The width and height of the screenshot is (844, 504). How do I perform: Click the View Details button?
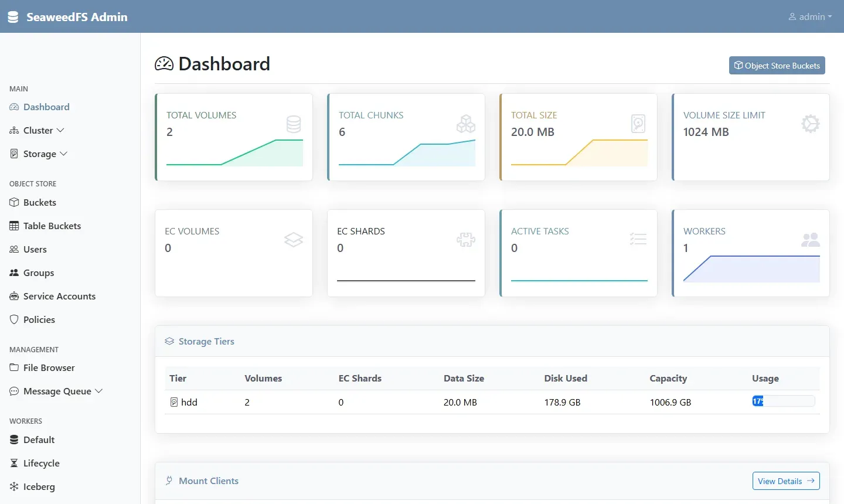pyautogui.click(x=786, y=481)
